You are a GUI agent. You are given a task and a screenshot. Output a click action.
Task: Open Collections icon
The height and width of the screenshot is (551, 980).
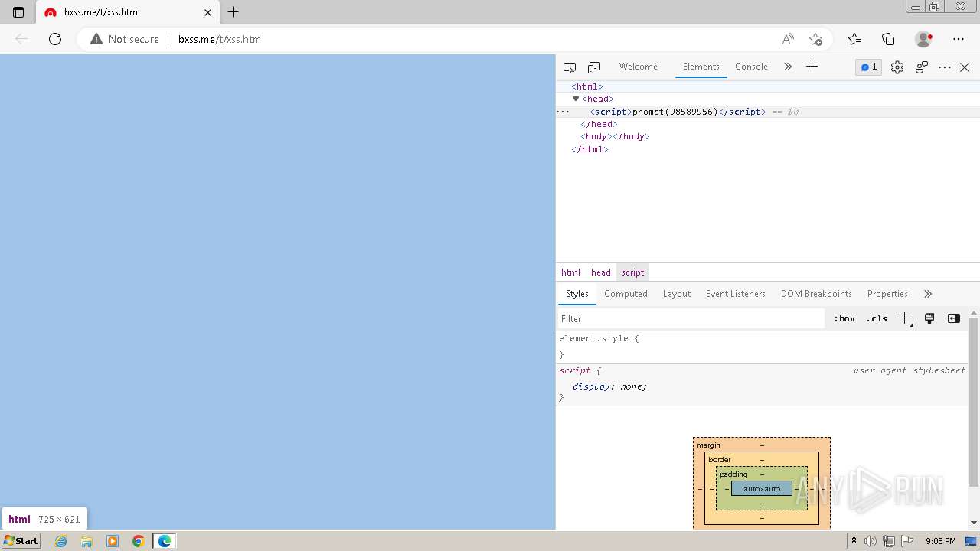[x=888, y=39]
